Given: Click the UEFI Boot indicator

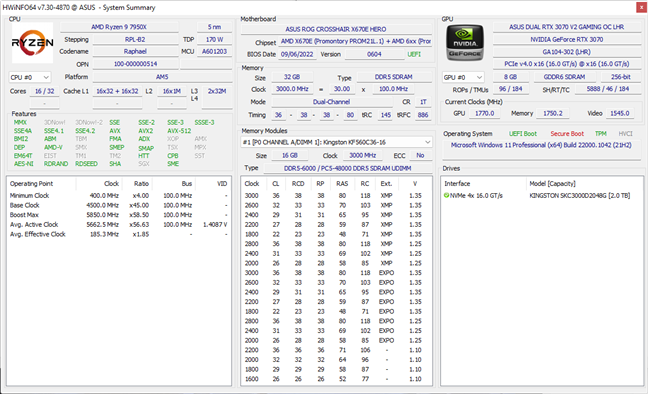Looking at the screenshot, I should [x=523, y=134].
